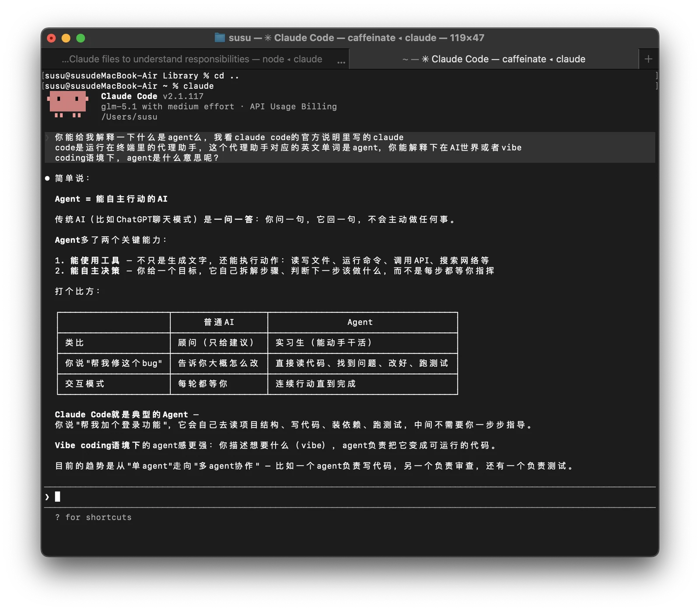This screenshot has width=700, height=611.
Task: Click the 'Agent多了两个关键能力:' line
Action: tap(111, 240)
